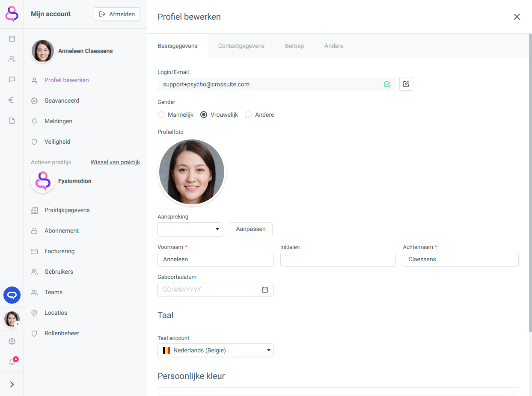The height and width of the screenshot is (396, 532).
Task: Click the vertical scrollbar of the form
Action: tap(530, 184)
